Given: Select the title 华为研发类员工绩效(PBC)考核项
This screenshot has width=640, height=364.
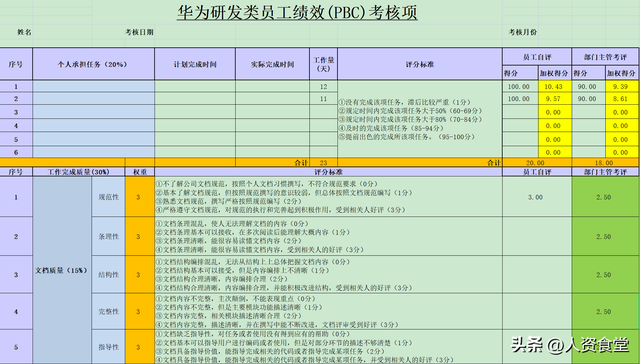Looking at the screenshot, I should click(297, 13).
